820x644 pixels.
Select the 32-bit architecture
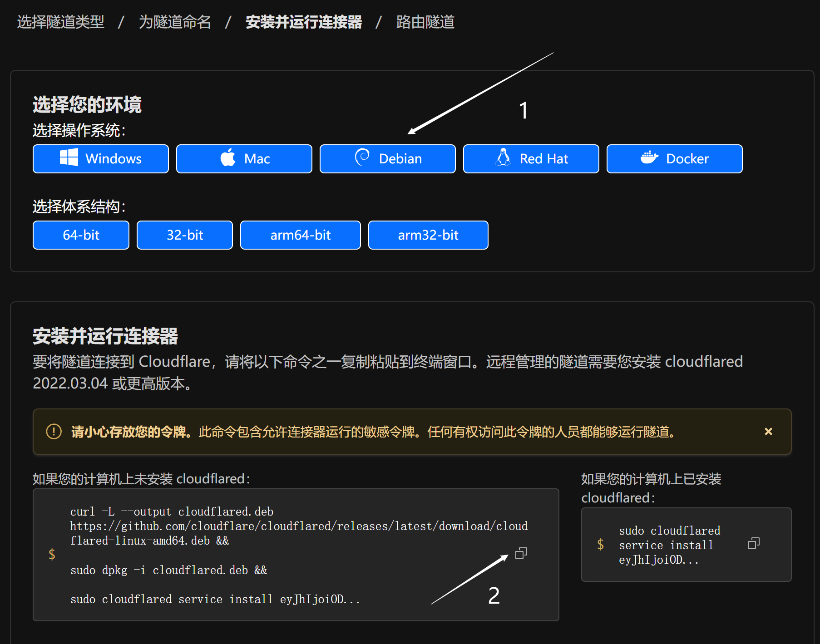(x=185, y=235)
